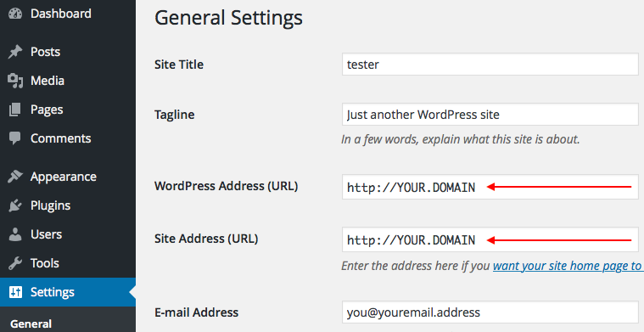
Task: Click the Appearance paintbrush icon
Action: [x=15, y=177]
